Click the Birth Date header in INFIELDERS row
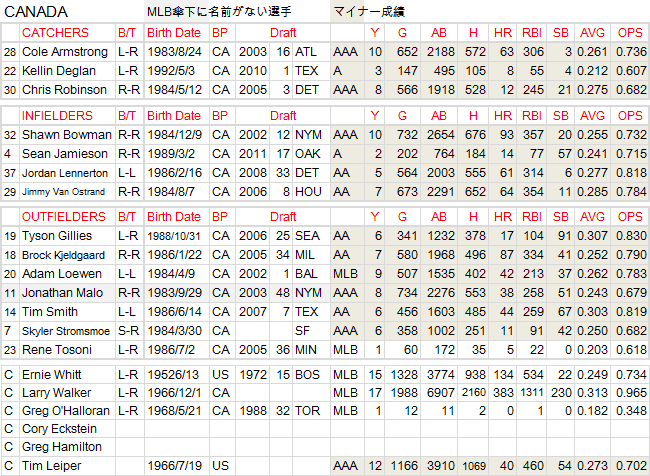The width and height of the screenshot is (650, 476). coord(174,116)
